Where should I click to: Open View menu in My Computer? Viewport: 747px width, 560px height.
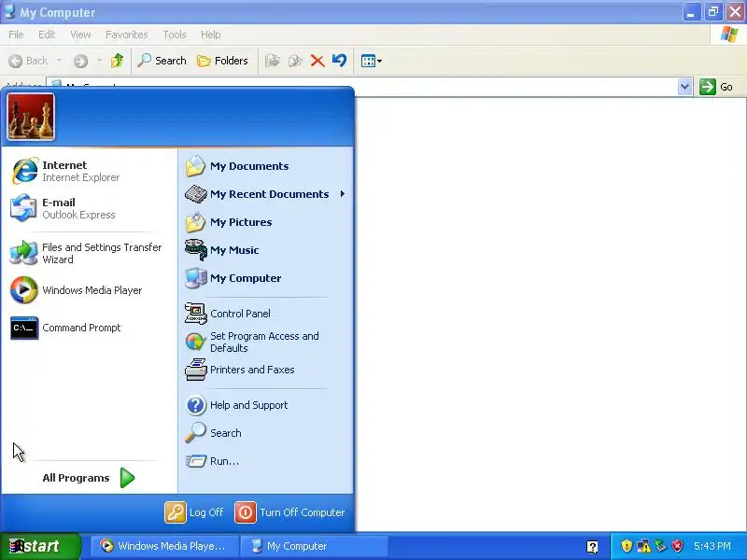point(80,35)
